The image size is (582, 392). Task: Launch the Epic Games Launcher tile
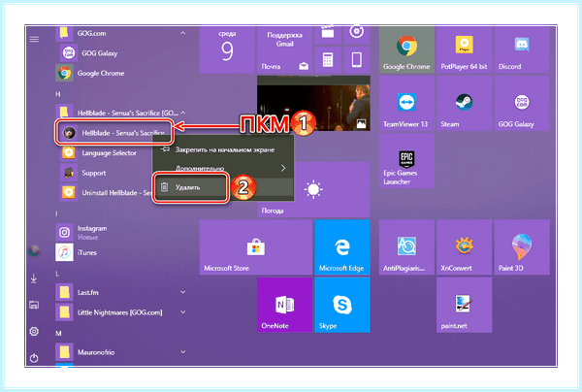pyautogui.click(x=406, y=161)
